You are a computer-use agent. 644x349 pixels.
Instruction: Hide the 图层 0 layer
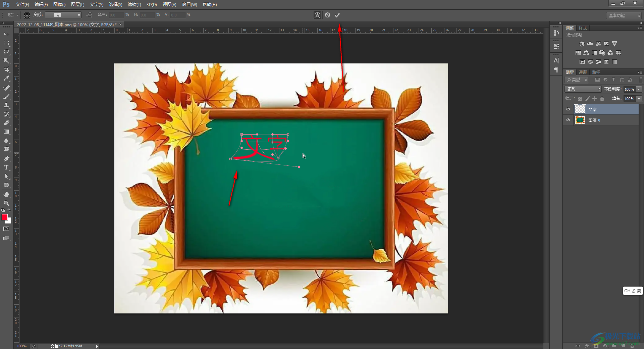tap(568, 120)
